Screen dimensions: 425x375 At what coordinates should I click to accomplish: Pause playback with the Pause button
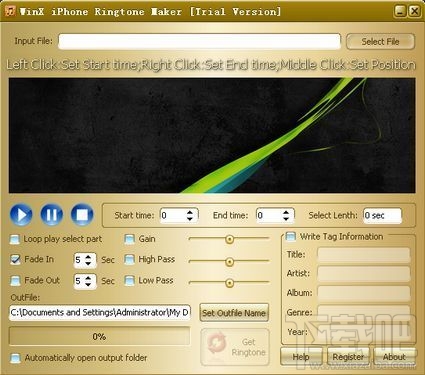[52, 215]
